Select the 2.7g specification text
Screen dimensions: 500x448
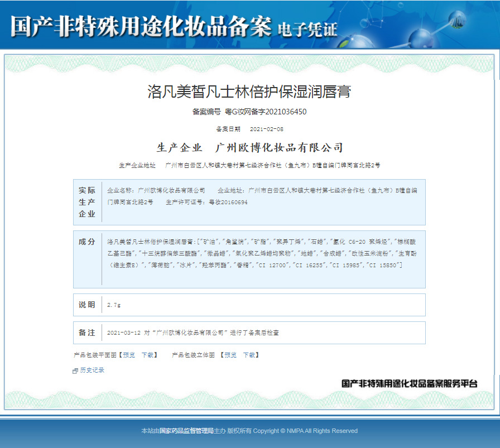pos(114,305)
